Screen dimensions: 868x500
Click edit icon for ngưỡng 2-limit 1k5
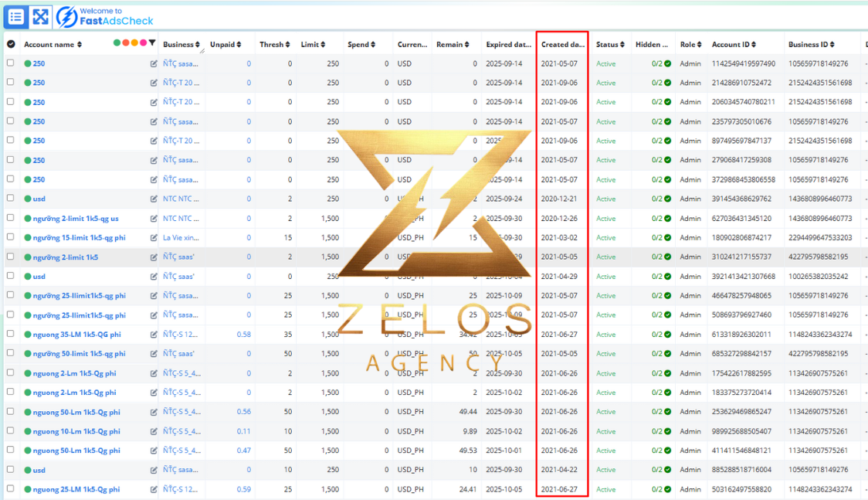(154, 257)
